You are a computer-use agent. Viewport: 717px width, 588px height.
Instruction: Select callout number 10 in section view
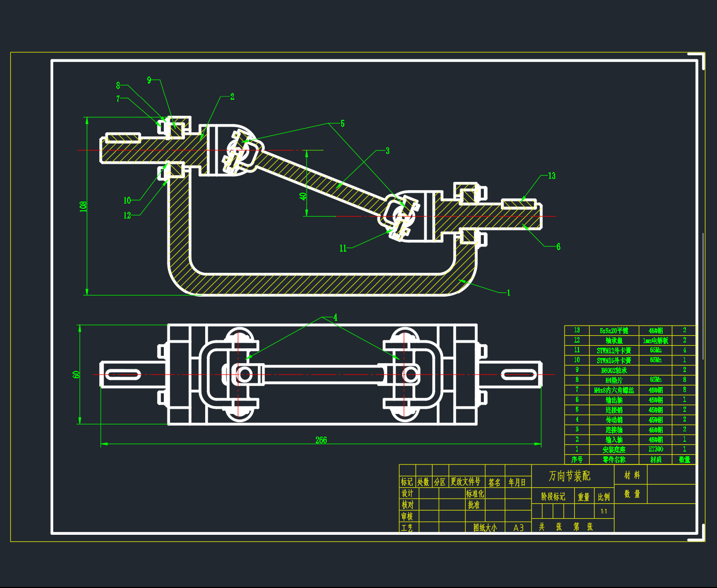pyautogui.click(x=127, y=200)
